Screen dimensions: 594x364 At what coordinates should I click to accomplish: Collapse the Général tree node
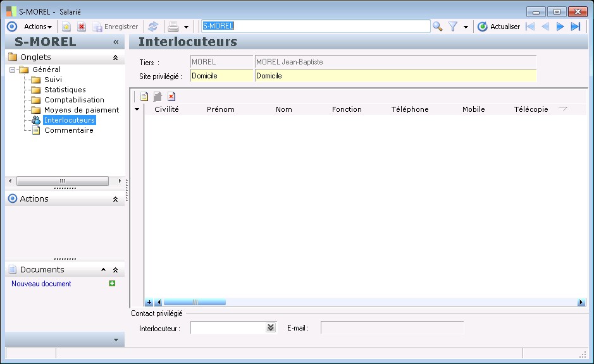coord(12,70)
